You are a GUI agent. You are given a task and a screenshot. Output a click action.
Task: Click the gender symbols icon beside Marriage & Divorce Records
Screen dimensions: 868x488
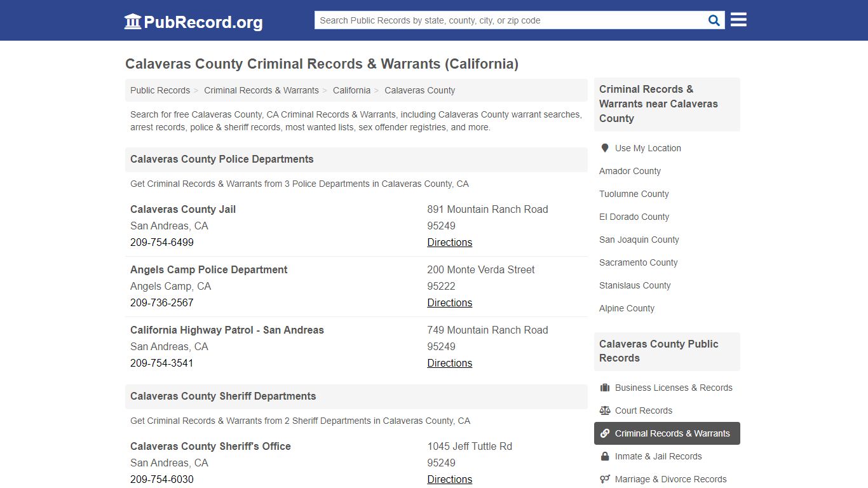pos(605,479)
